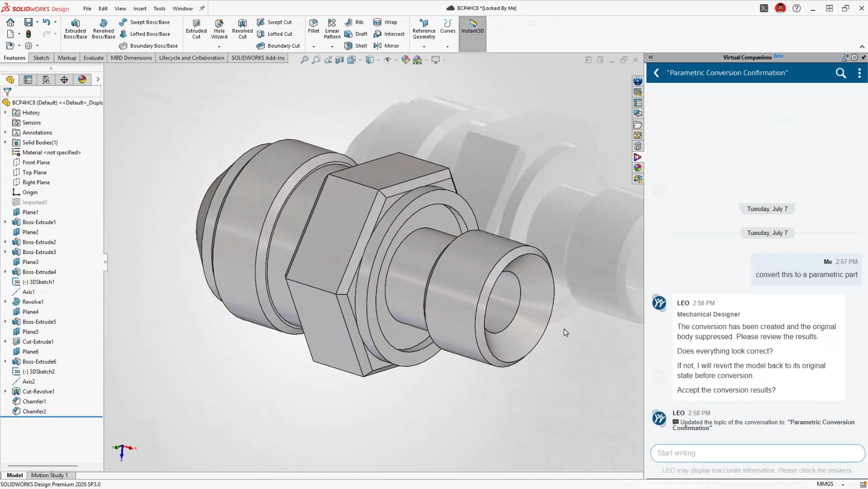Select the Boundary Boss/Base tool
This screenshot has height=489, width=868.
tap(148, 46)
